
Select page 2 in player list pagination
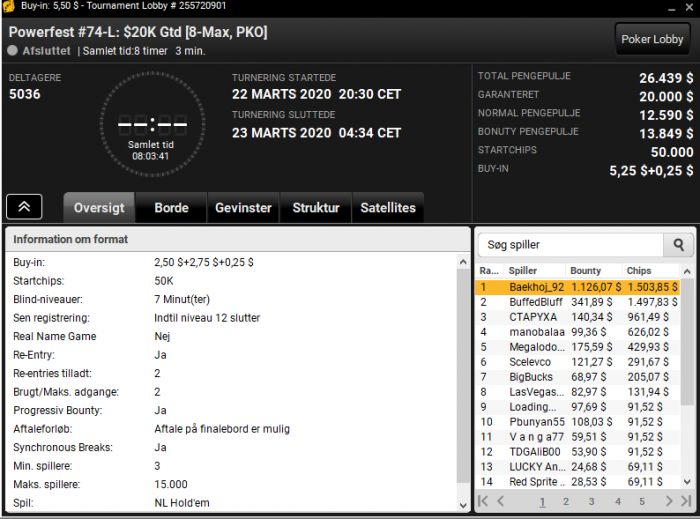tap(566, 502)
